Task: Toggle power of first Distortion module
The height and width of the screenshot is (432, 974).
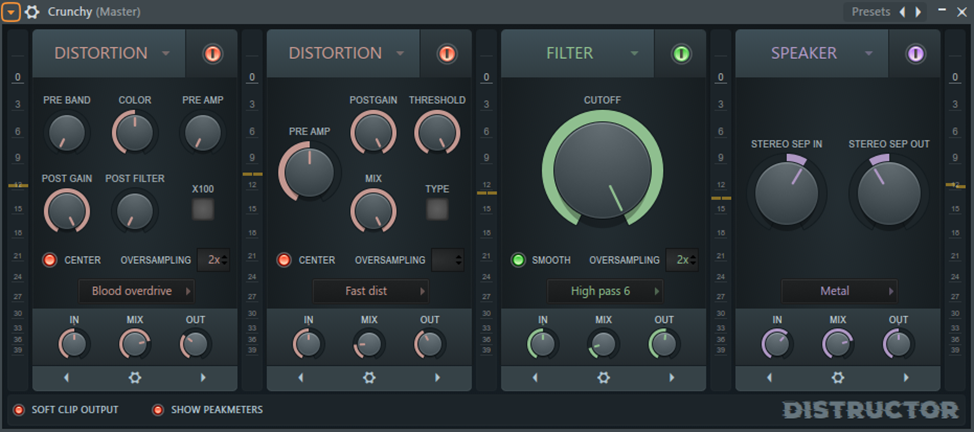Action: 212,54
